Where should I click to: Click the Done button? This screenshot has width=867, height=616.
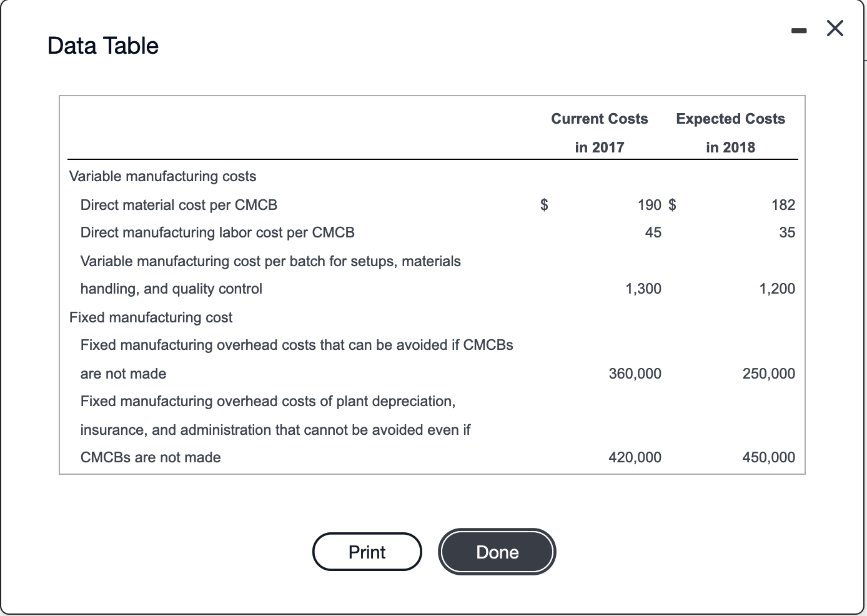click(497, 552)
